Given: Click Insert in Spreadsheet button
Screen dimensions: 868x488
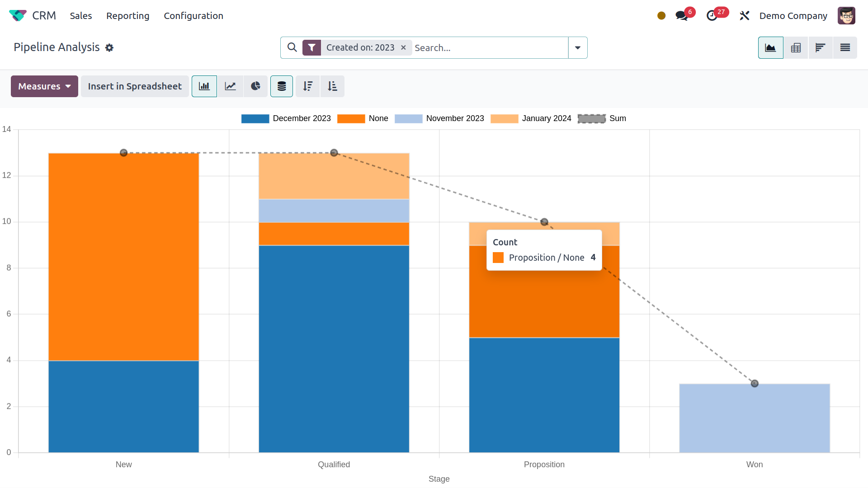Looking at the screenshot, I should [x=135, y=86].
